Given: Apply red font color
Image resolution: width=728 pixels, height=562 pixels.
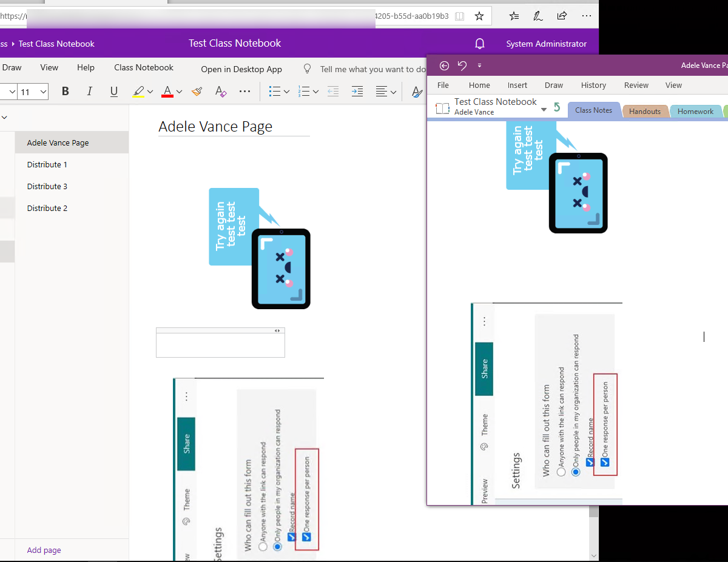Looking at the screenshot, I should pyautogui.click(x=168, y=92).
